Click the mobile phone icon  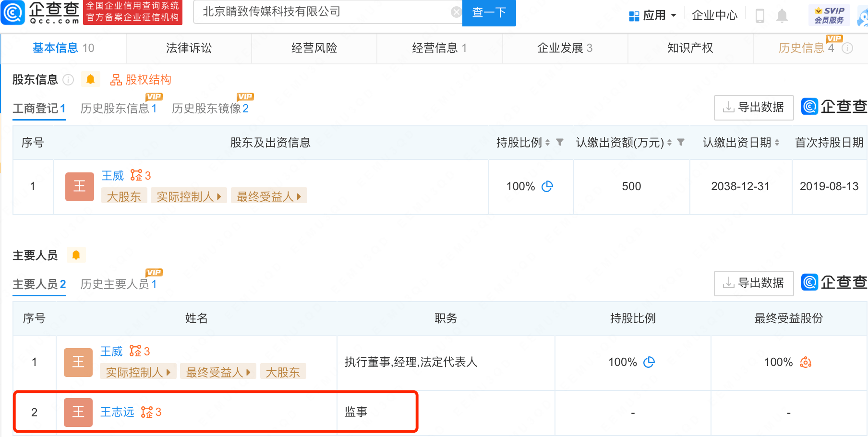pos(760,16)
